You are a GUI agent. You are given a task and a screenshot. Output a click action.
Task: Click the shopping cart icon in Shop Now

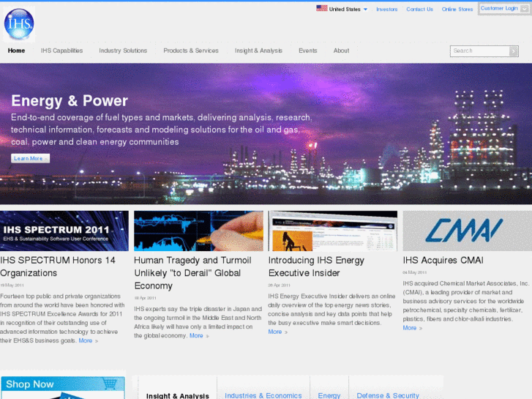110,384
